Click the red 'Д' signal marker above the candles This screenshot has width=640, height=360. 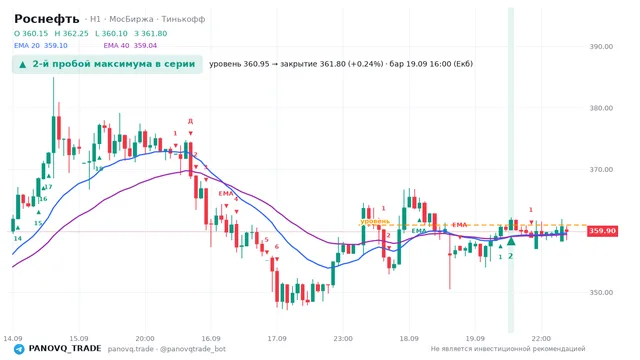(x=190, y=121)
